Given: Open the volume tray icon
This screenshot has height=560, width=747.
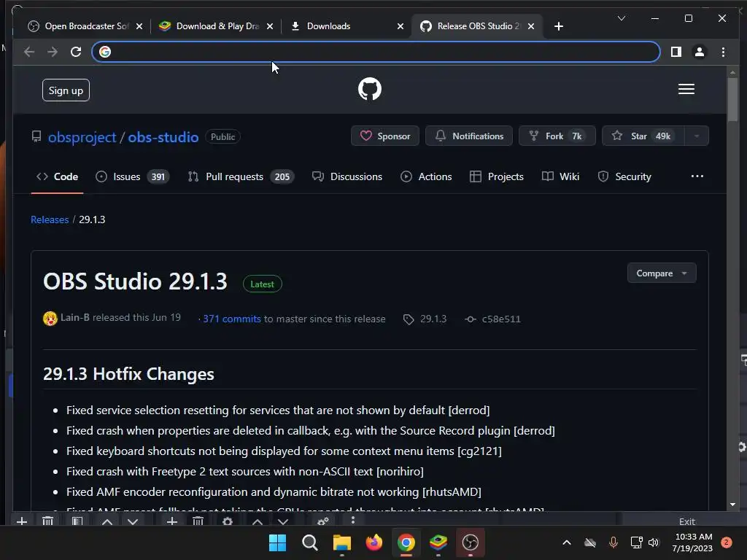Looking at the screenshot, I should pos(654,542).
